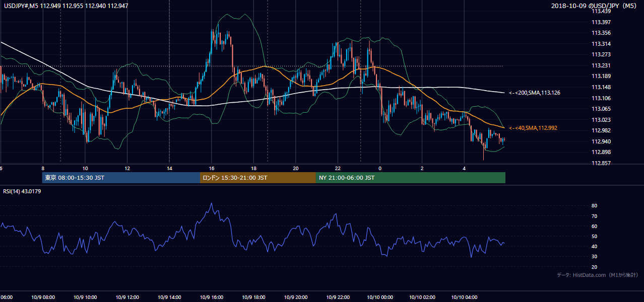Click price axis value 112.940
This screenshot has height=302, width=644.
[602, 141]
